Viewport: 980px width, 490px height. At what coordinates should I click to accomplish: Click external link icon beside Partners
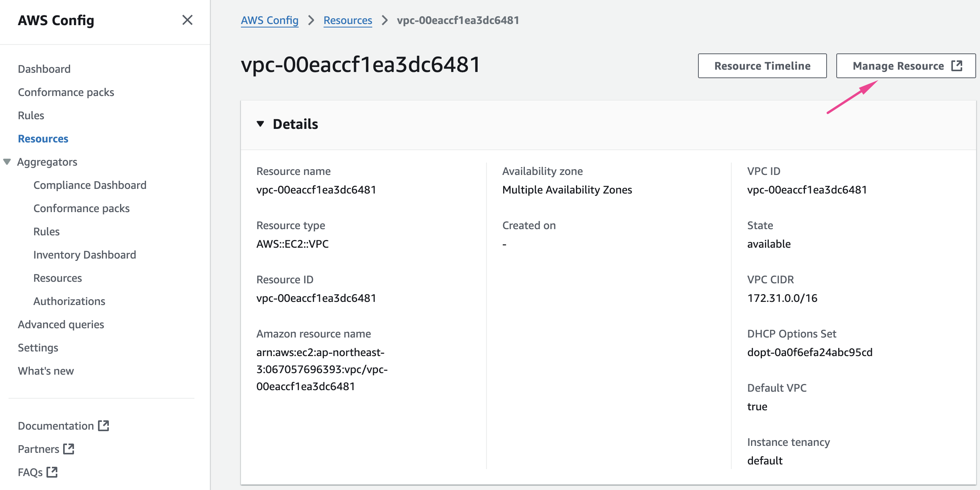click(x=69, y=449)
